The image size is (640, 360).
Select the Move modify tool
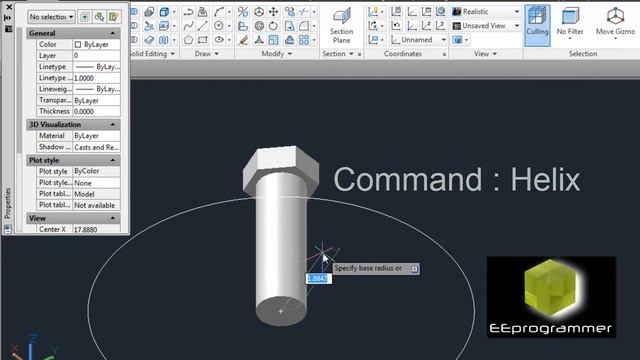point(273,12)
